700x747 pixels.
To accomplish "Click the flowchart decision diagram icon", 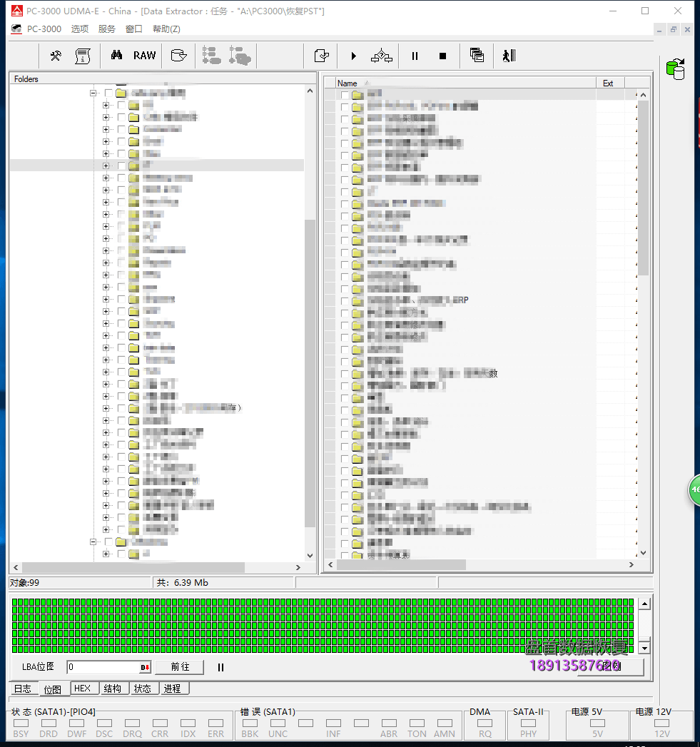I will 382,56.
